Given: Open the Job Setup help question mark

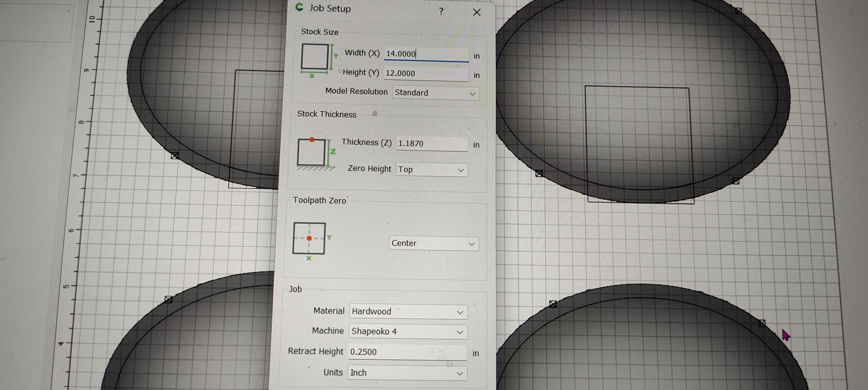Looking at the screenshot, I should tap(441, 11).
